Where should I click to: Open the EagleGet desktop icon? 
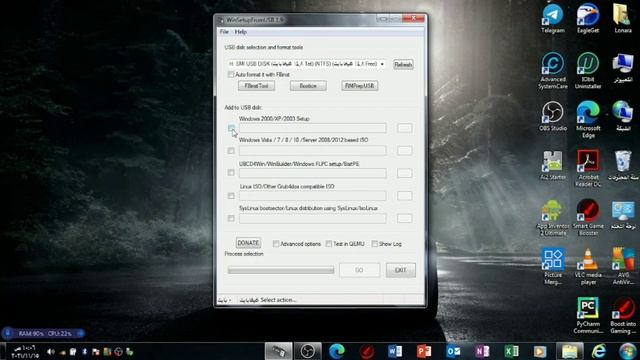588,18
